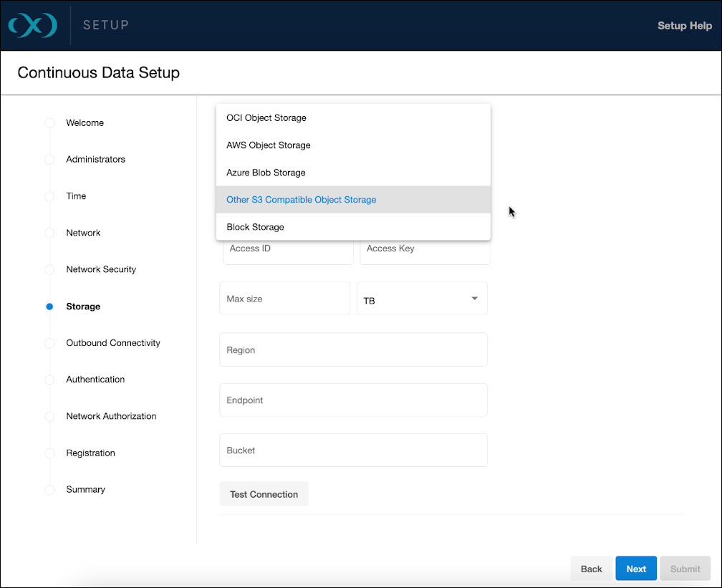Switch to the Authentication step
Image resolution: width=722 pixels, height=588 pixels.
pos(49,379)
